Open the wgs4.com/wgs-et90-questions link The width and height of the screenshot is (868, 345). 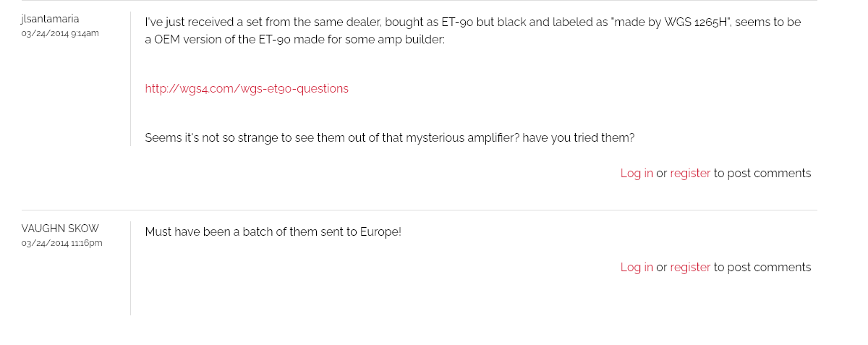pyautogui.click(x=247, y=89)
